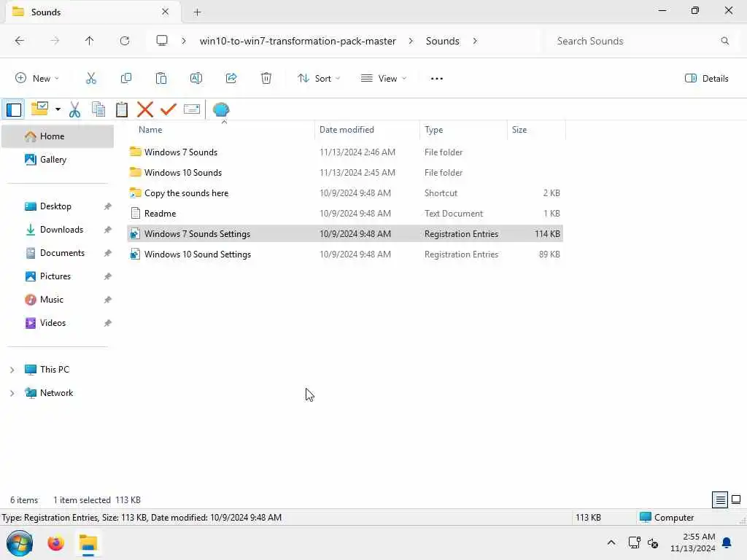
Task: Open the New dropdown menu
Action: click(x=37, y=79)
